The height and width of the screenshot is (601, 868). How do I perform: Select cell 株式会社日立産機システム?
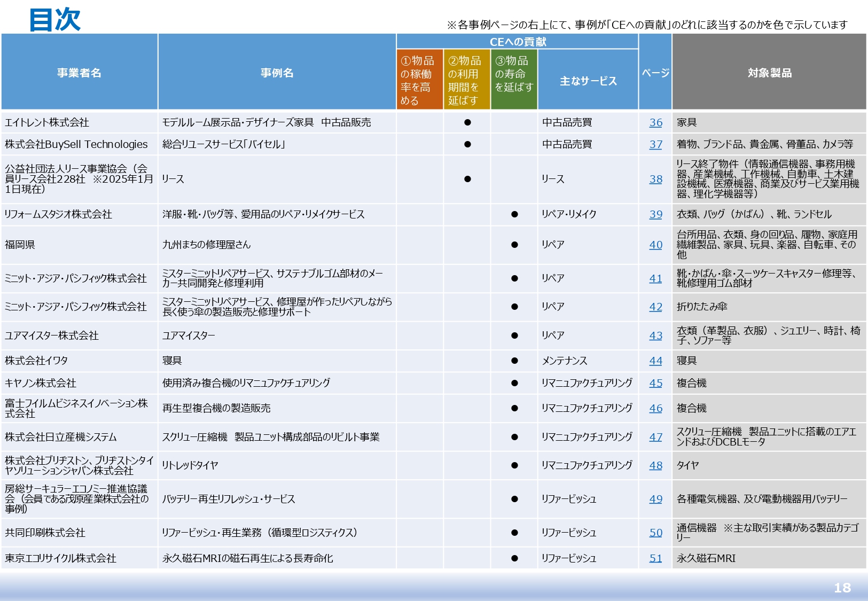[x=79, y=437]
